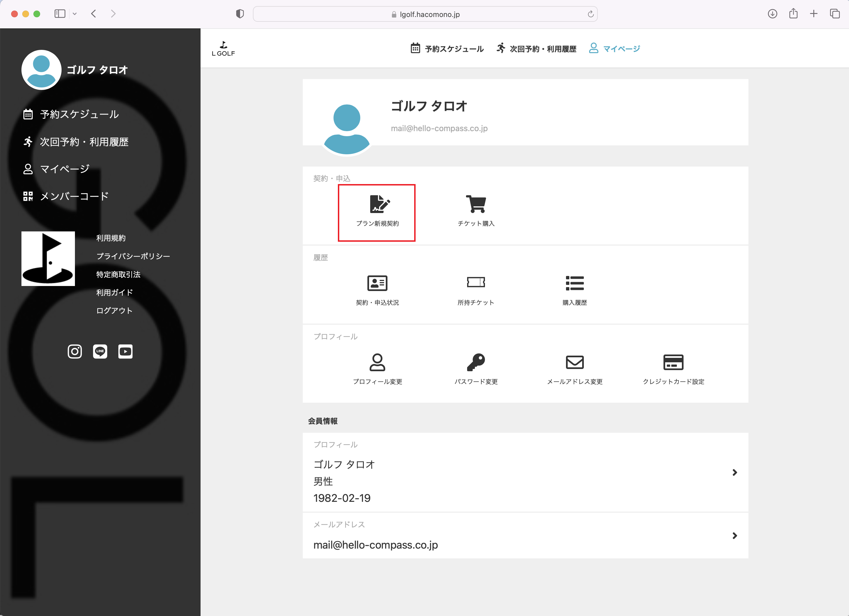This screenshot has height=616, width=849.
Task: Open プラン新規契約 contract icon
Action: coord(379,204)
